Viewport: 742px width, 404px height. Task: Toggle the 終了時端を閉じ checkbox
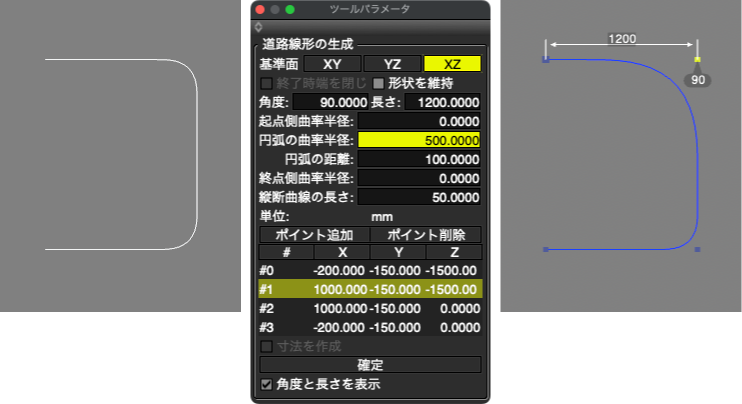266,83
